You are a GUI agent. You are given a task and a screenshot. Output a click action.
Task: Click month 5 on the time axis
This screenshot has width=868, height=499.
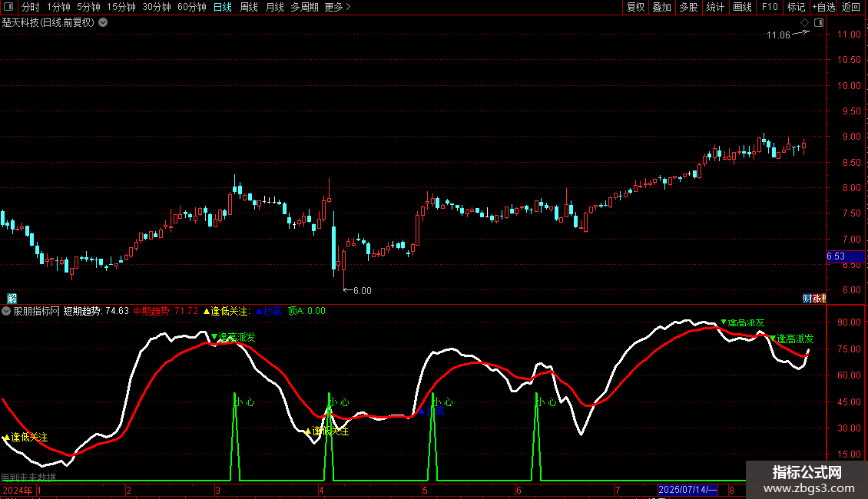(425, 491)
